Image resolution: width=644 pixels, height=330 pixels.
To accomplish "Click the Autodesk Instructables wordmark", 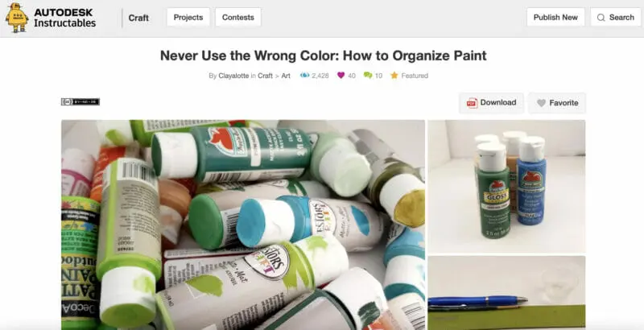I will (65, 18).
